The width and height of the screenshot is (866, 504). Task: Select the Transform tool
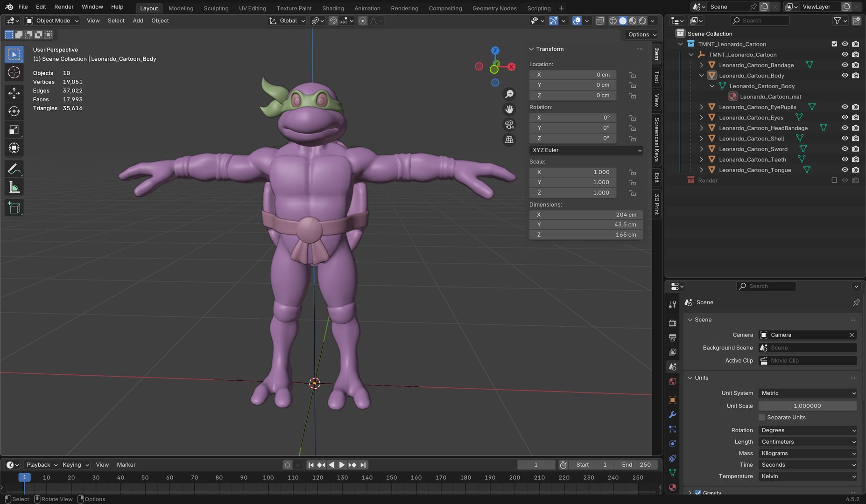(x=14, y=148)
